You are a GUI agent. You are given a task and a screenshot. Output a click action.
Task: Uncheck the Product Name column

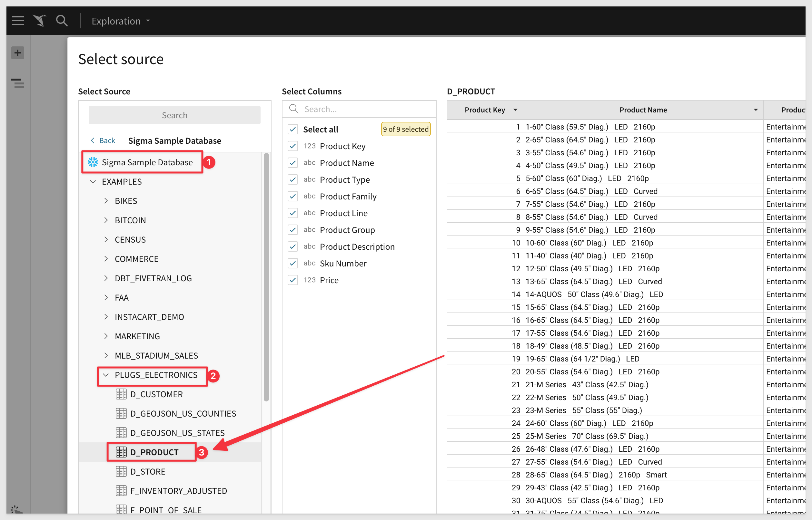tap(292, 163)
